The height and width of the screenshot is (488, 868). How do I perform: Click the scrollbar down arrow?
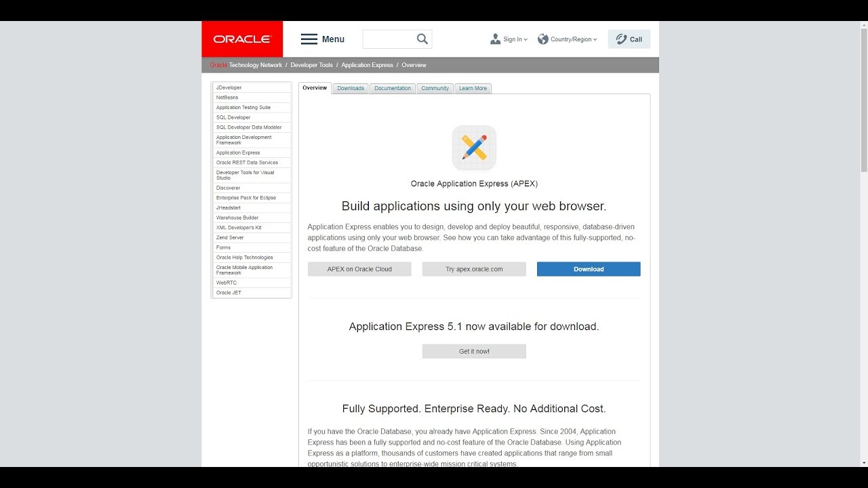[x=863, y=463]
